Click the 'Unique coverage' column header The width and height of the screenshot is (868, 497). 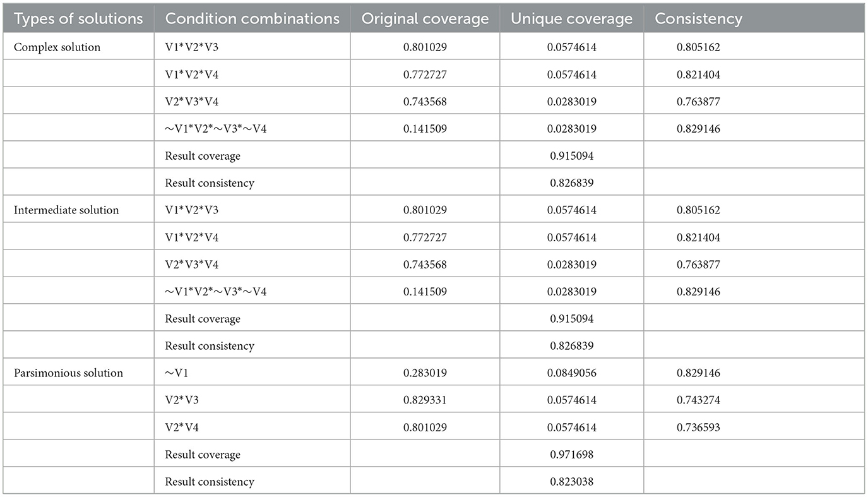click(571, 19)
